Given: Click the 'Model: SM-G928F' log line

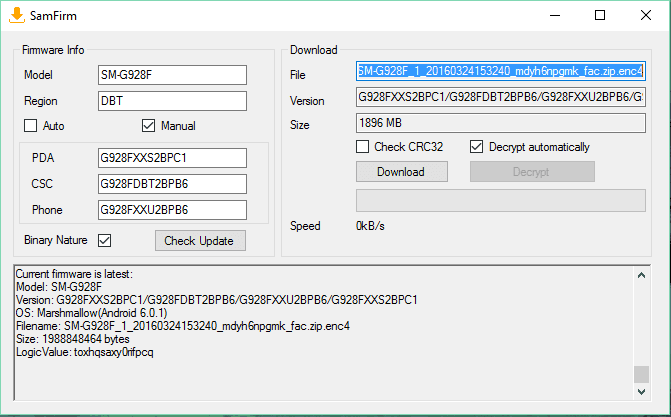Looking at the screenshot, I should (59, 287).
